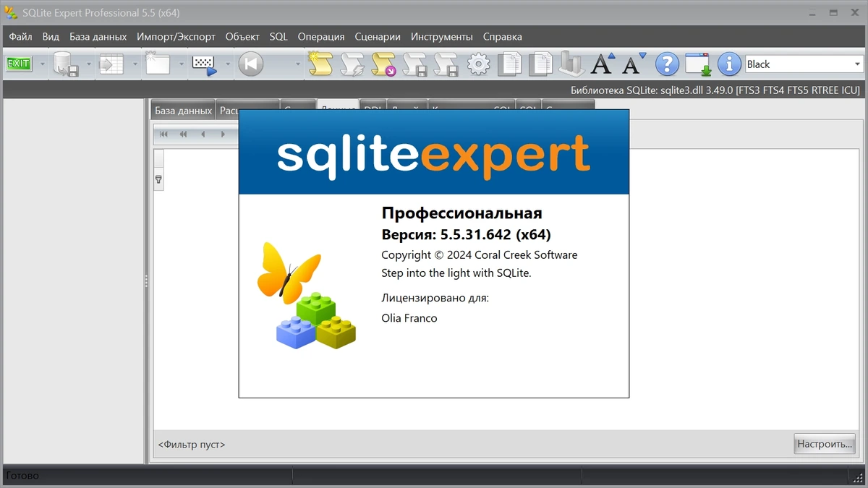Screen dimensions: 868x488
Task: Click the gray buildings chart toolbar icon
Action: tap(571, 64)
